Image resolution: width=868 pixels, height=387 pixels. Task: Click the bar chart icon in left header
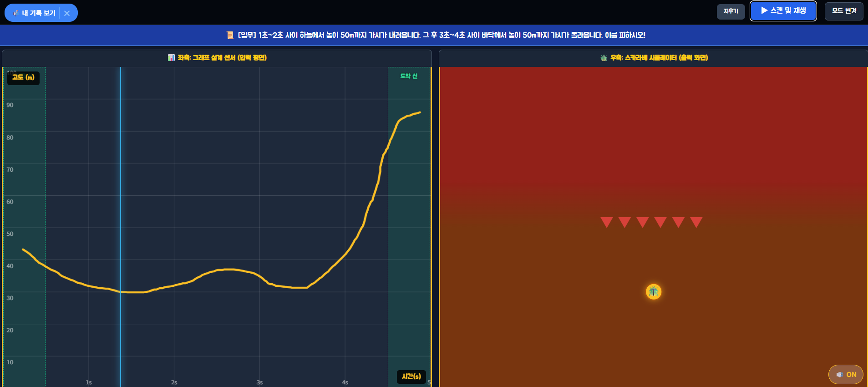171,58
